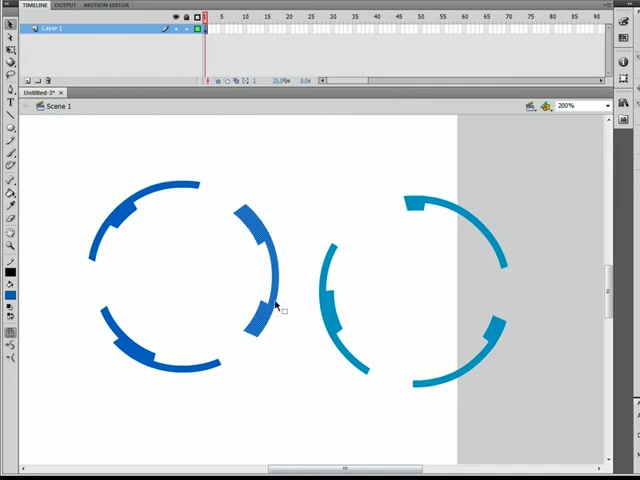
Task: Select the Zoom magnifier tool
Action: [10, 245]
